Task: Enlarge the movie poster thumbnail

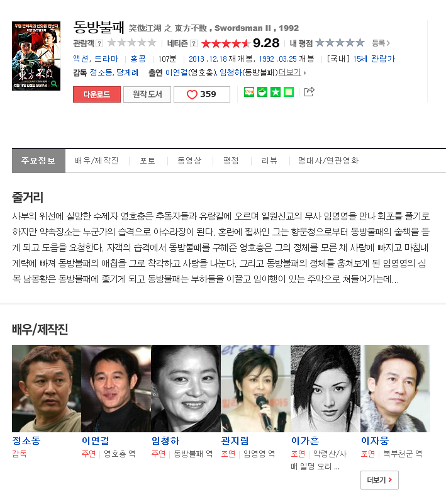Action: (x=36, y=56)
